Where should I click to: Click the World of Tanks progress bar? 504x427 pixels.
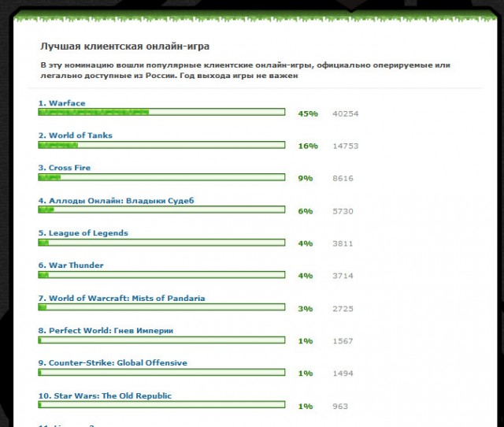point(161,145)
